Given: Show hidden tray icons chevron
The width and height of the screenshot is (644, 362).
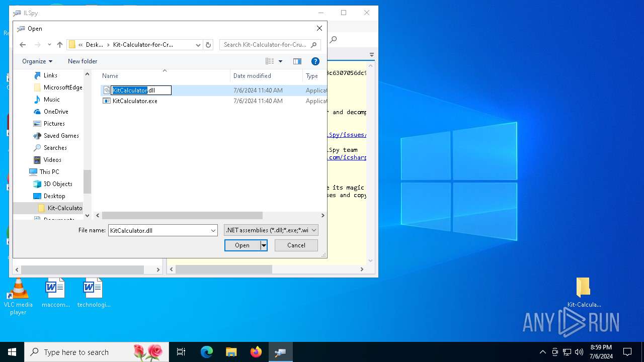Looking at the screenshot, I should click(542, 352).
